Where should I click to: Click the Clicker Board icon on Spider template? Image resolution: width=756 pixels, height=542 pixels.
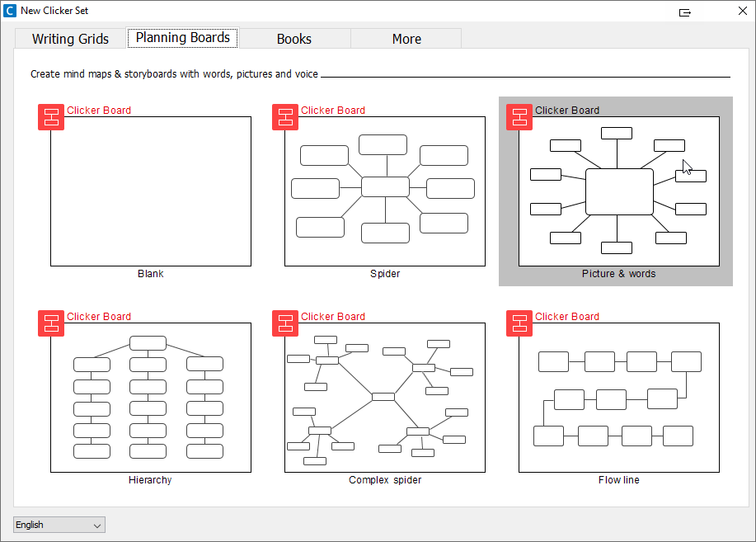285,117
